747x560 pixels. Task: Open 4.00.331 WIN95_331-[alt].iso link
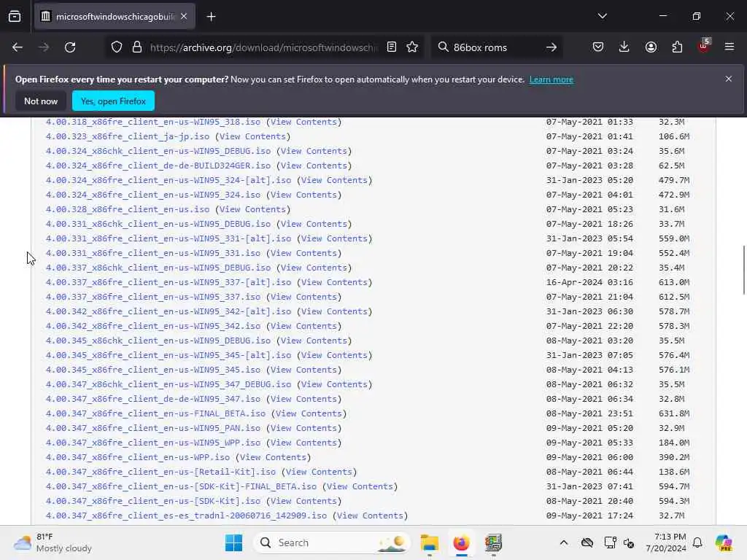[x=169, y=238]
